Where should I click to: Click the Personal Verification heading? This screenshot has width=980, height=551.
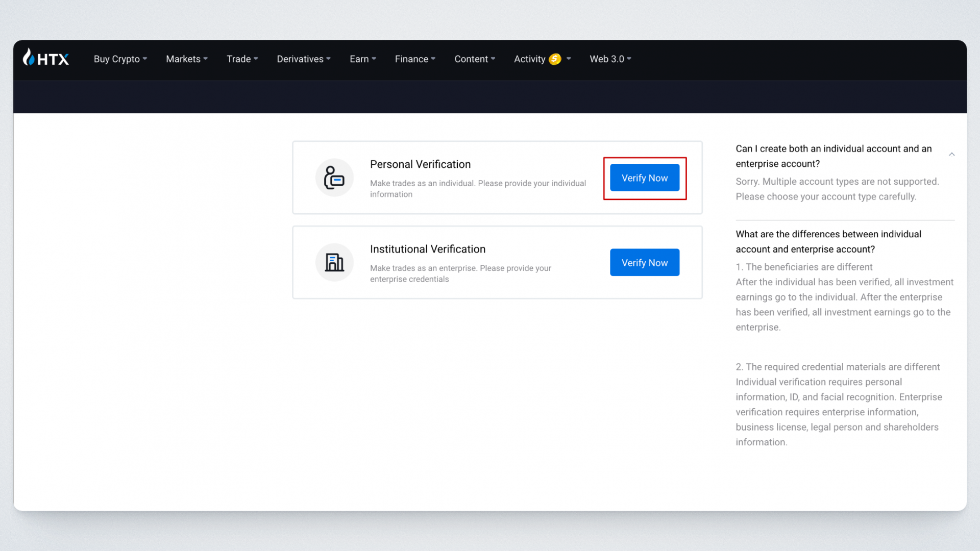click(420, 164)
